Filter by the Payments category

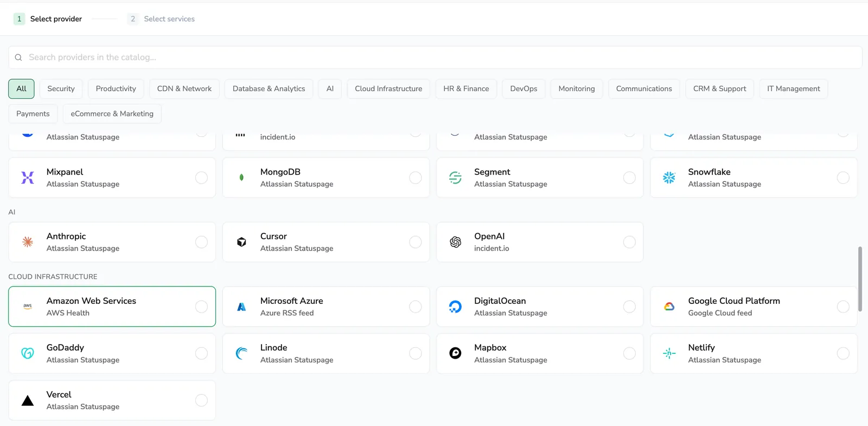click(x=33, y=114)
